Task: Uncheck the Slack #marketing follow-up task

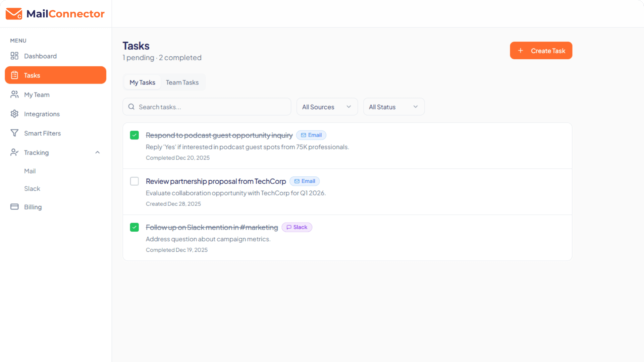Action: point(134,227)
